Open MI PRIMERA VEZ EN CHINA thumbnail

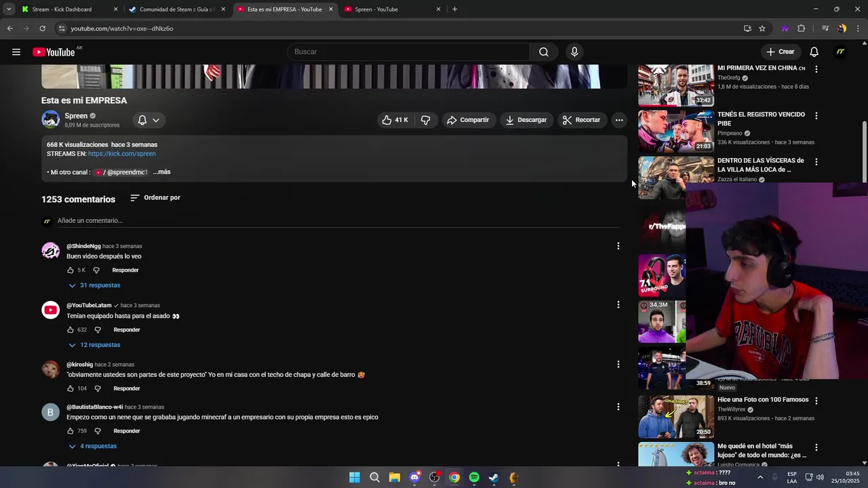676,85
